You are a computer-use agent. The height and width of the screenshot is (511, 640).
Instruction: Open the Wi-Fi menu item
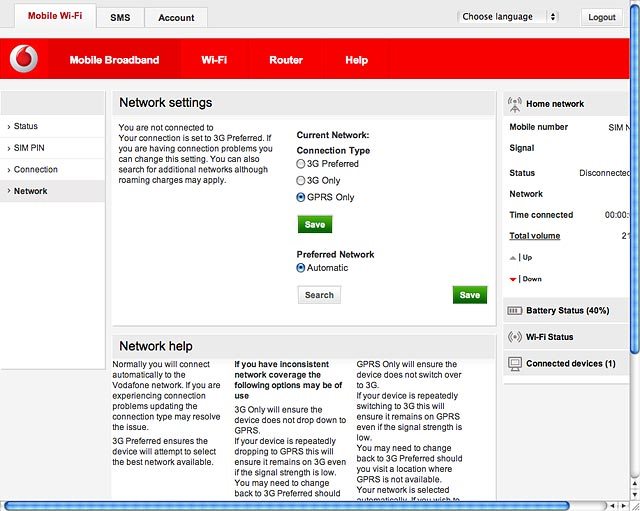click(x=214, y=60)
